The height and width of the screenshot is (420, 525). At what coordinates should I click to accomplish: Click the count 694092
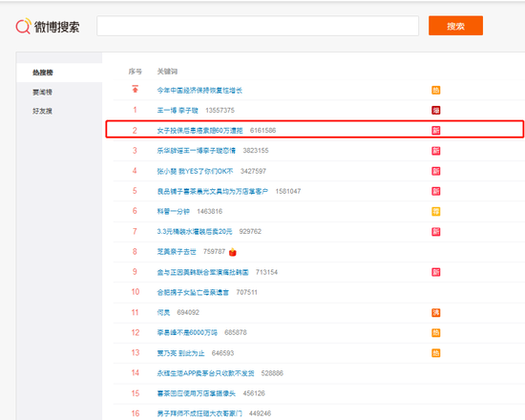[x=188, y=312]
